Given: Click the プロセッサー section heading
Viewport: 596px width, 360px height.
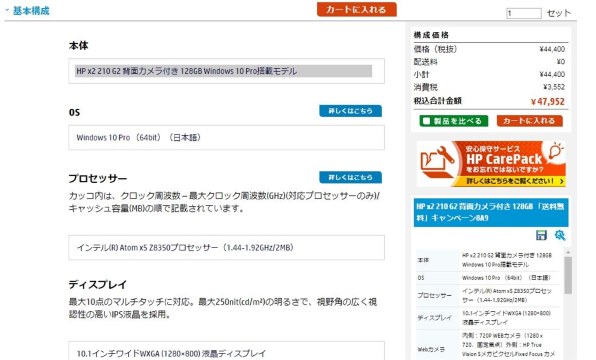Looking at the screenshot, I should pyautogui.click(x=98, y=178).
